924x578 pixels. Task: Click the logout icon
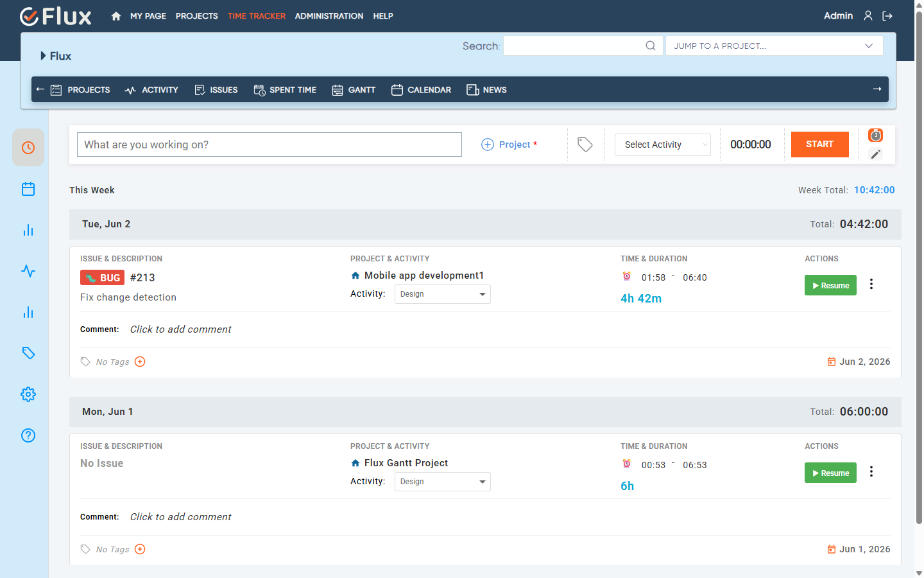(887, 16)
